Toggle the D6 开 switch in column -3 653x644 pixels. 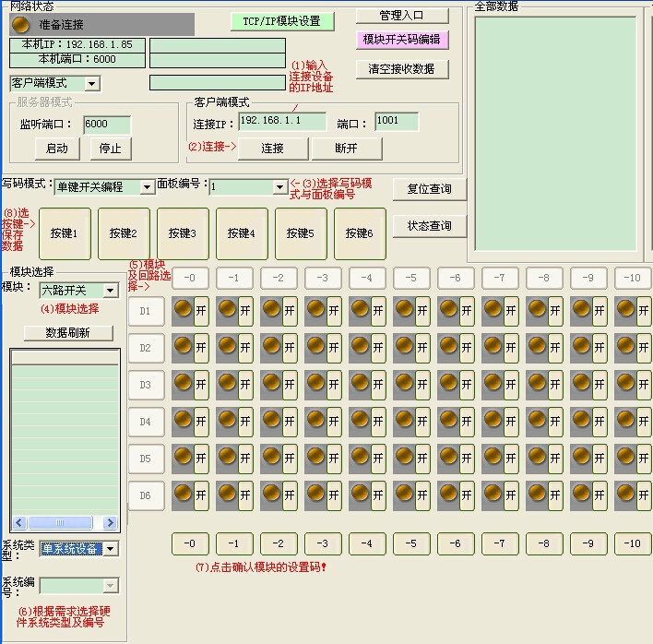pyautogui.click(x=334, y=495)
